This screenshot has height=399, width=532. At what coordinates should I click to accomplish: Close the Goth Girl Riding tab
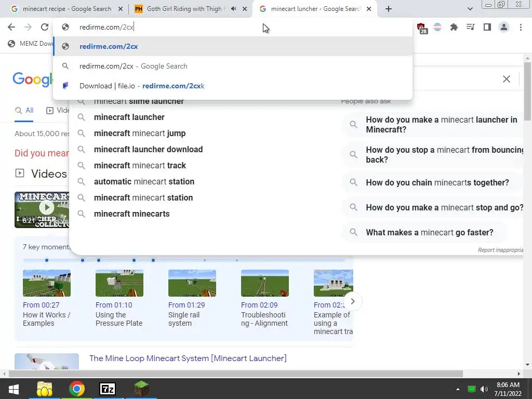tap(245, 9)
